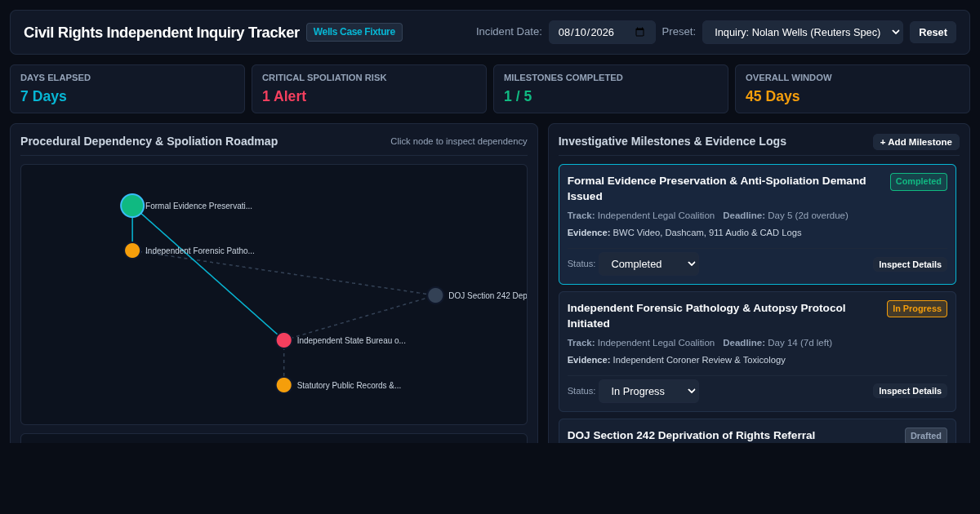Click the Reset button

click(933, 33)
